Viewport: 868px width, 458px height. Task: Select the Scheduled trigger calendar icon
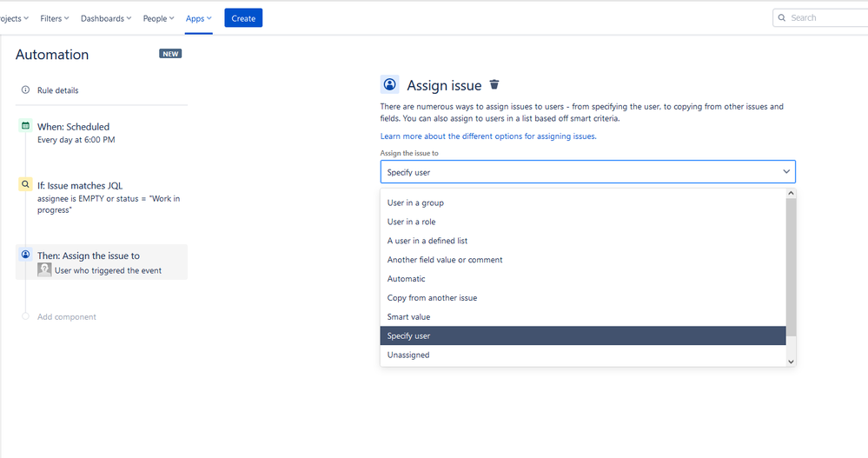coord(25,126)
